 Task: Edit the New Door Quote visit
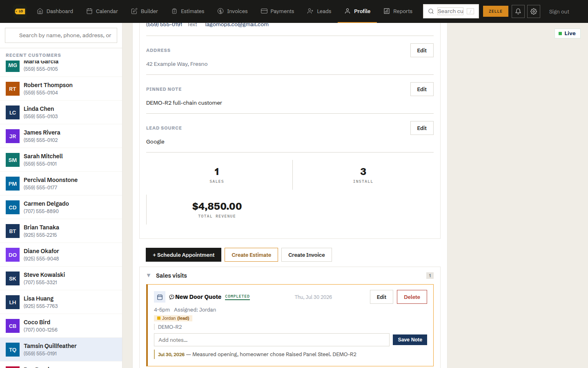(381, 297)
